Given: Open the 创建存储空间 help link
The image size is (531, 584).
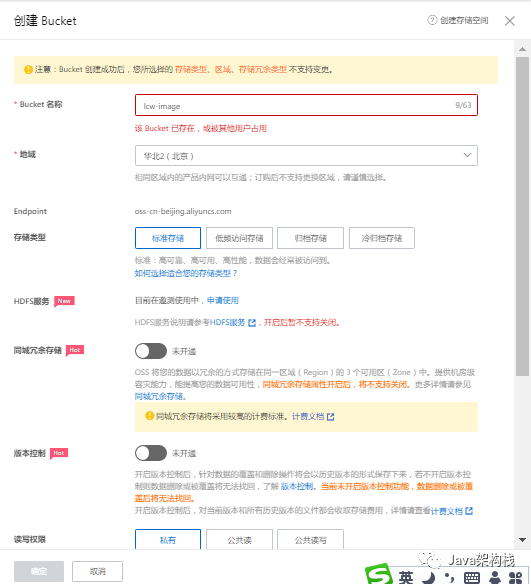Looking at the screenshot, I should tap(464, 20).
